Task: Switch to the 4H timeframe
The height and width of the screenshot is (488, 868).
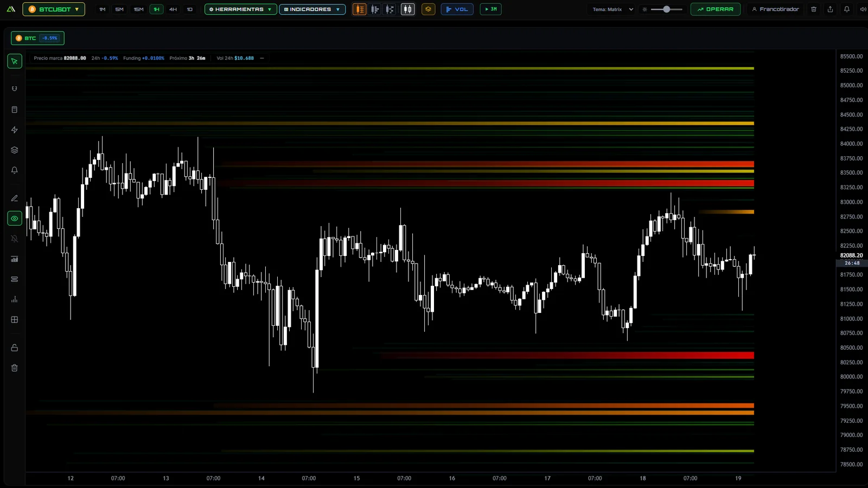Action: tap(173, 9)
